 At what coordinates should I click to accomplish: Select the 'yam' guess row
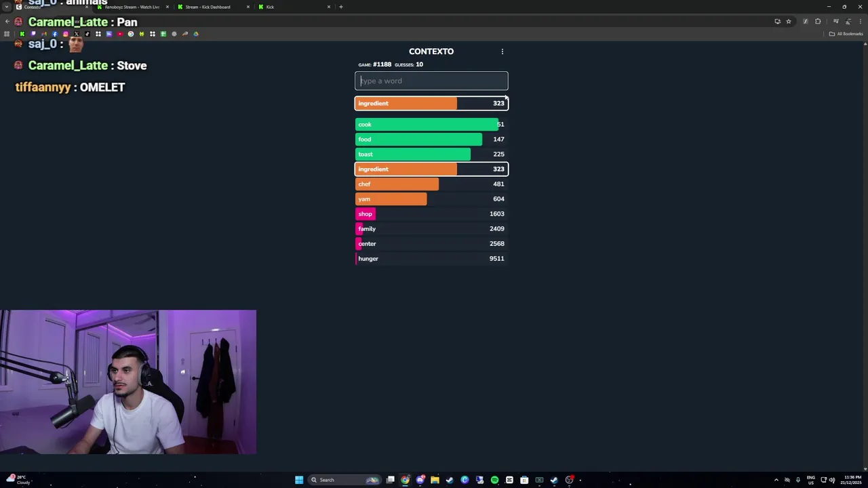point(431,199)
